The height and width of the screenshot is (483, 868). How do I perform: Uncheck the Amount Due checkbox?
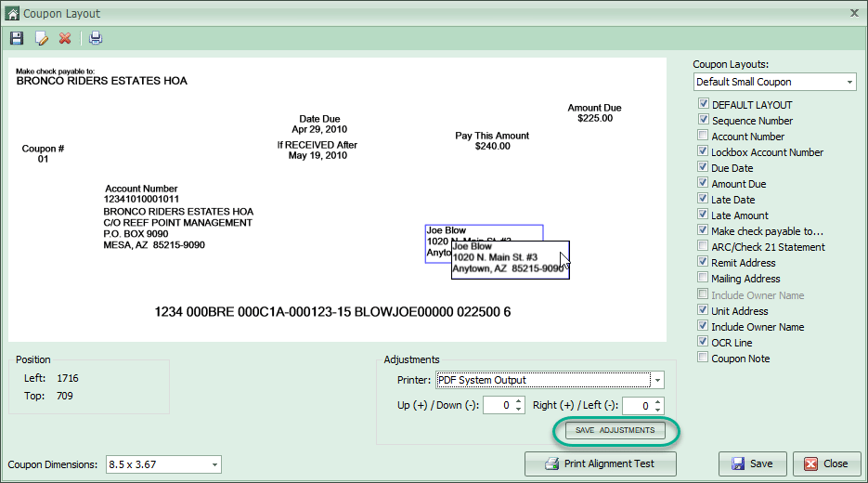coord(703,183)
